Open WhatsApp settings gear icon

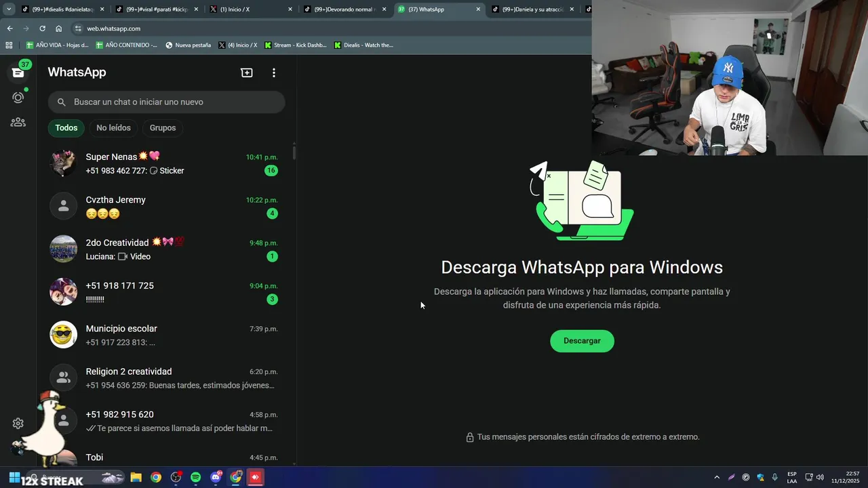(x=18, y=423)
